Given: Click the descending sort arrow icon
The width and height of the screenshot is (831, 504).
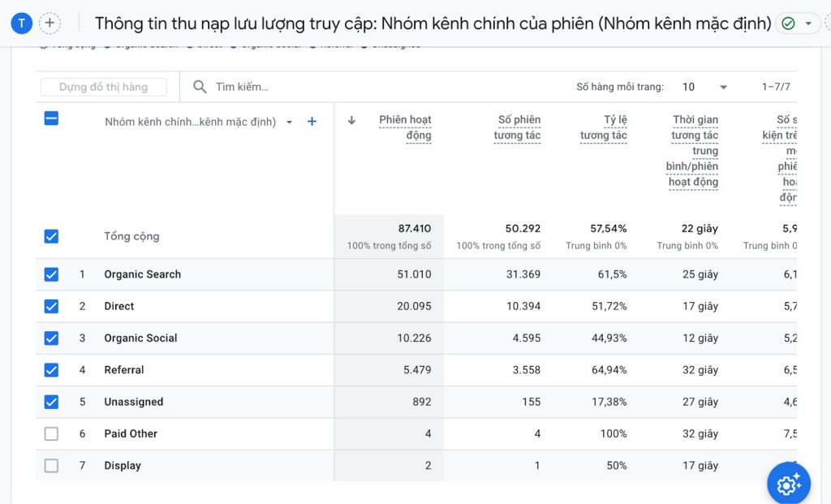Looking at the screenshot, I should pyautogui.click(x=351, y=118).
